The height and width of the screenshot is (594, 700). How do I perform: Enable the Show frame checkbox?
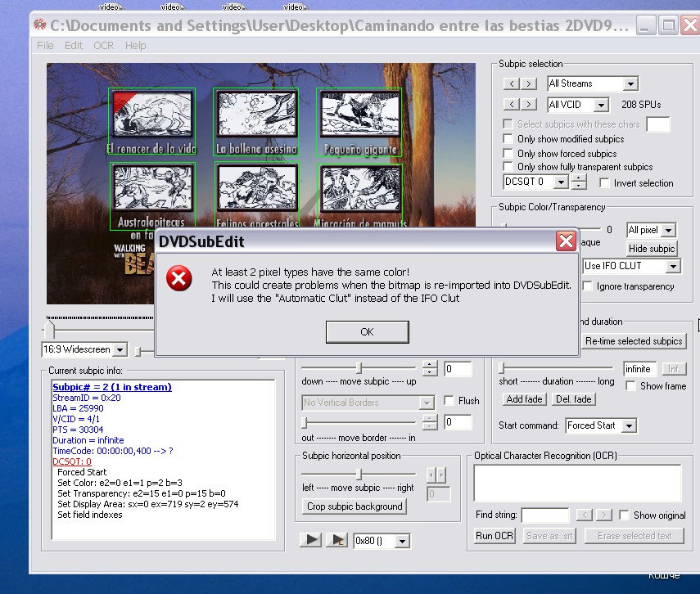[630, 385]
